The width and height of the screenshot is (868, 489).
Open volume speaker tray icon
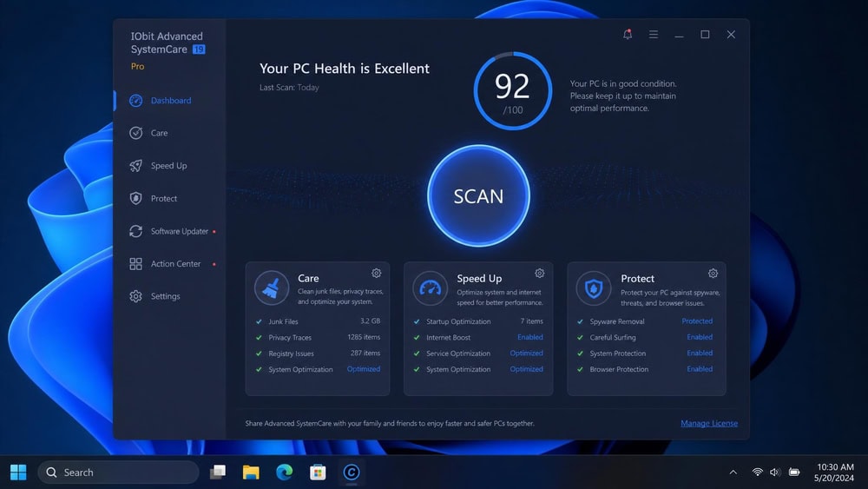click(775, 472)
